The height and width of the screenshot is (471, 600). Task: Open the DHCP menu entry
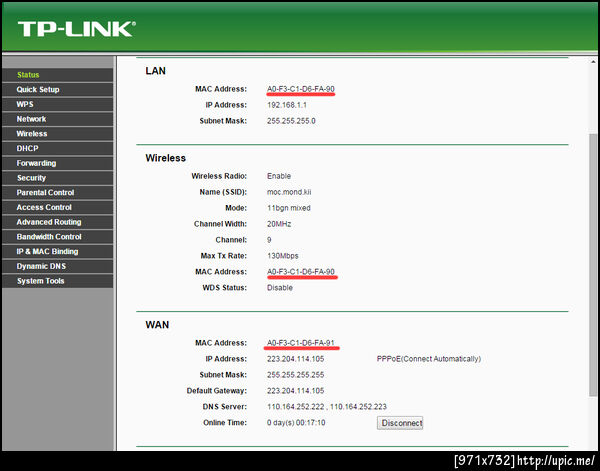coord(57,148)
